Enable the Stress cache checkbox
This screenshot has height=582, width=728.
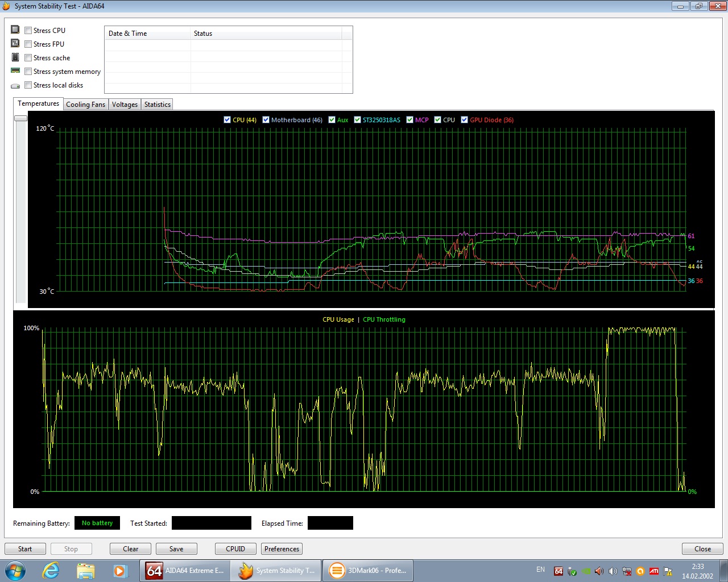(x=28, y=57)
